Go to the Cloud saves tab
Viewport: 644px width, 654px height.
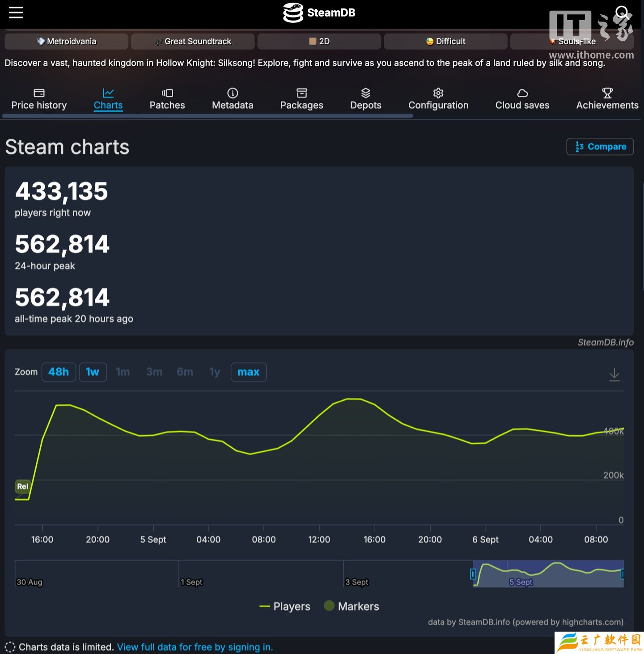522,99
